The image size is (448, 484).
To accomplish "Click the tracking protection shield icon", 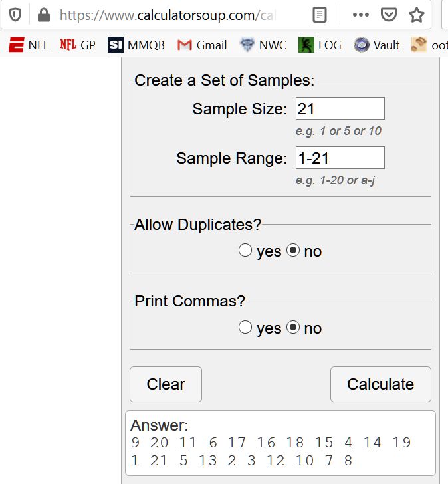I will pos(15,14).
